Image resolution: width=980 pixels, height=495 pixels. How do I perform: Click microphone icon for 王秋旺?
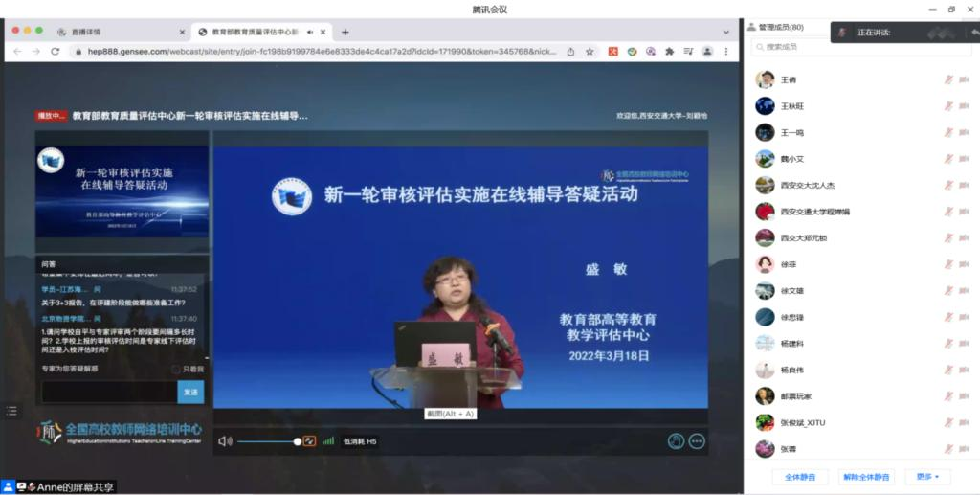pyautogui.click(x=948, y=106)
